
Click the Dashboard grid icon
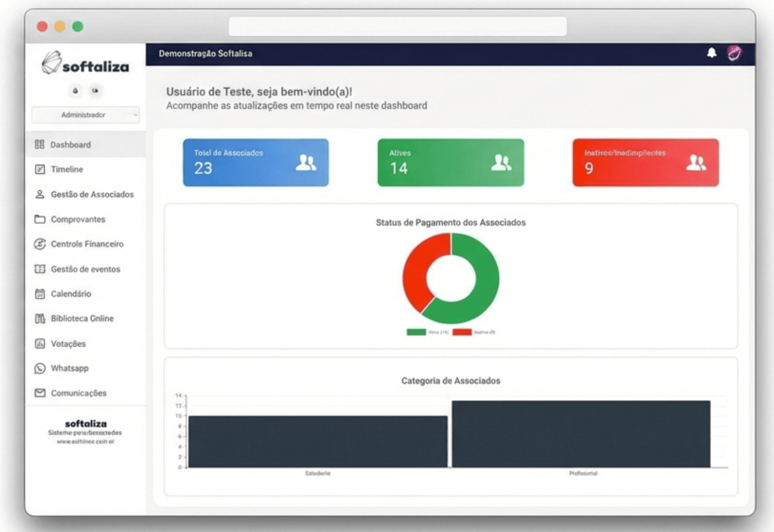[x=39, y=145]
